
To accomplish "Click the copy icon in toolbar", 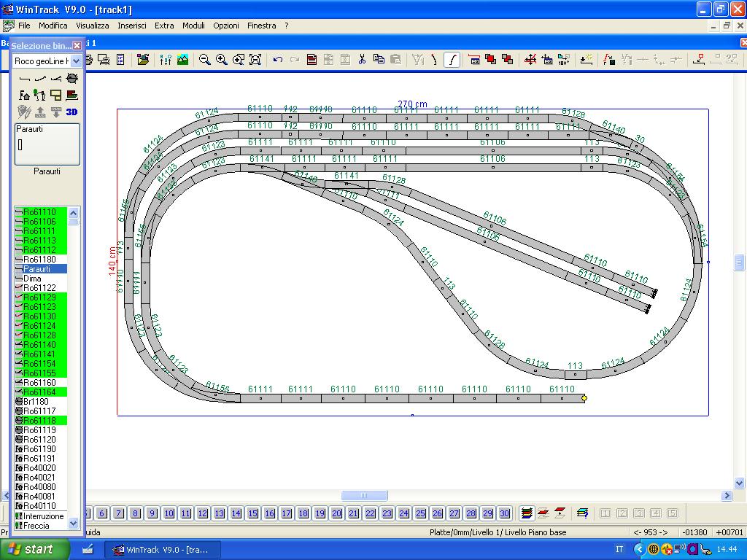I will tap(379, 60).
